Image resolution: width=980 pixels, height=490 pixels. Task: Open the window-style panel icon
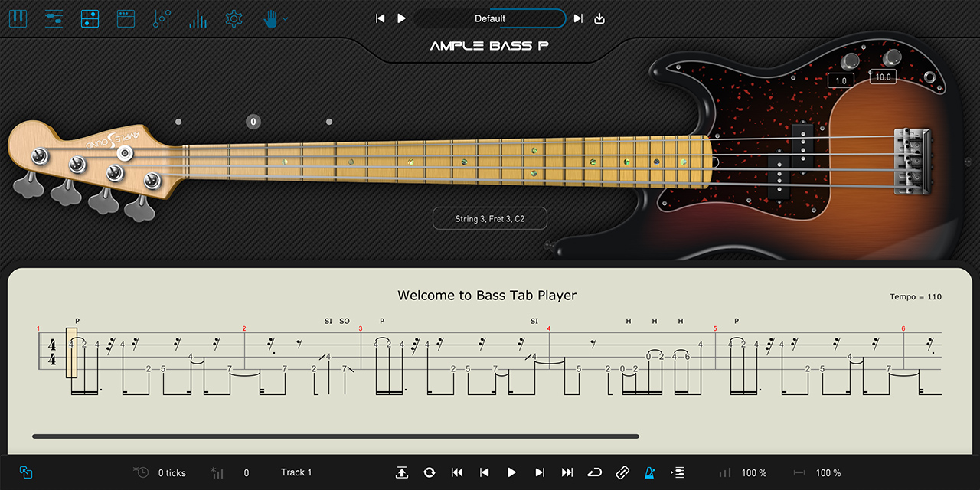tap(126, 18)
